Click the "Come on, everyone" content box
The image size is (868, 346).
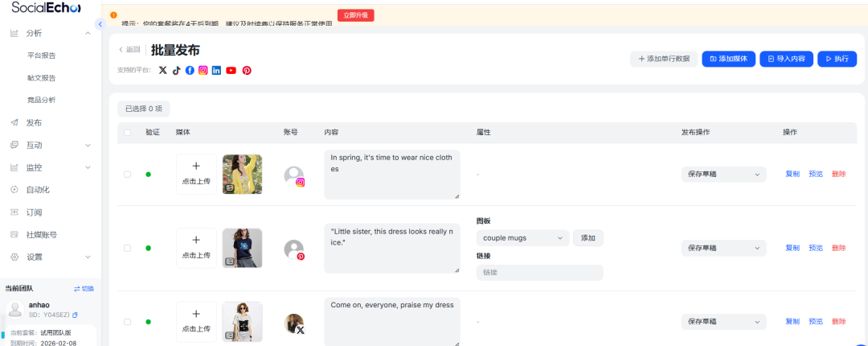[392, 322]
